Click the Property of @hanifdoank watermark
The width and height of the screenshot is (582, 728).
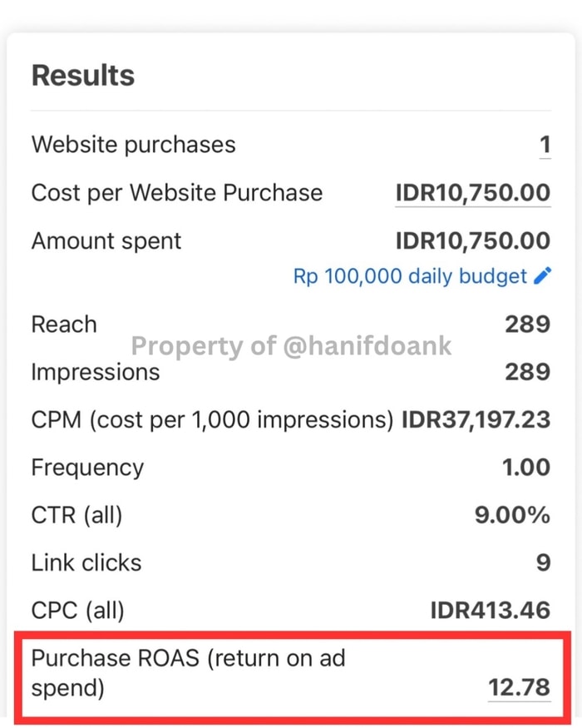291,346
